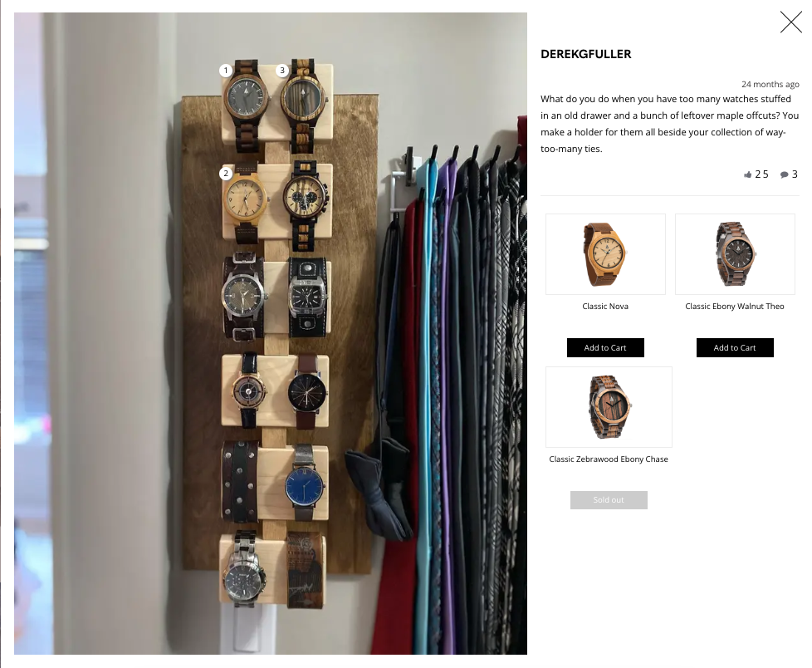Click hotspot marker number 1 on photo

coord(226,71)
